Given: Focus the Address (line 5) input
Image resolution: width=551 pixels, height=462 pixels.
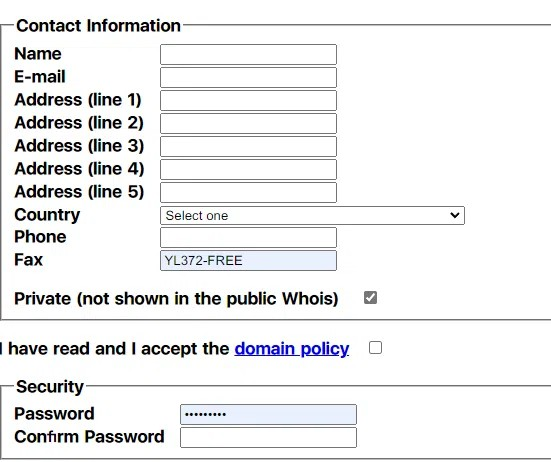Looking at the screenshot, I should (x=248, y=192).
